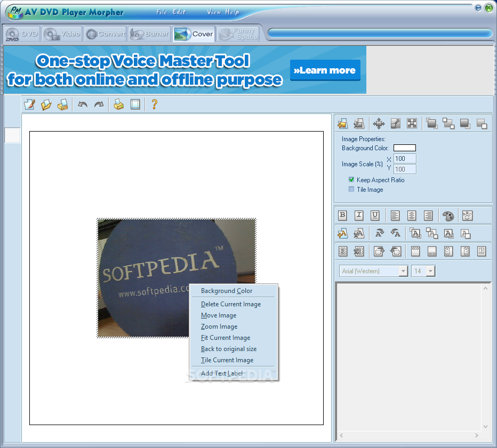497x448 pixels.
Task: Check Keep Aspect Ratio box
Action: point(351,180)
